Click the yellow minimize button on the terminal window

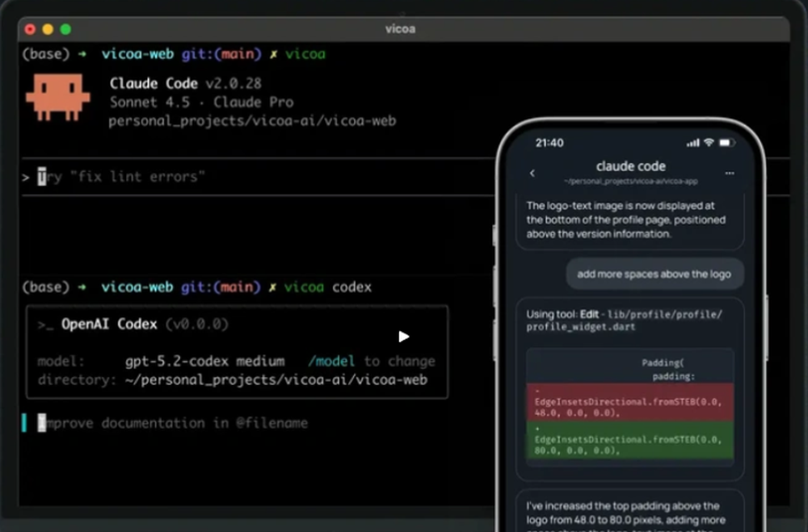pyautogui.click(x=48, y=28)
